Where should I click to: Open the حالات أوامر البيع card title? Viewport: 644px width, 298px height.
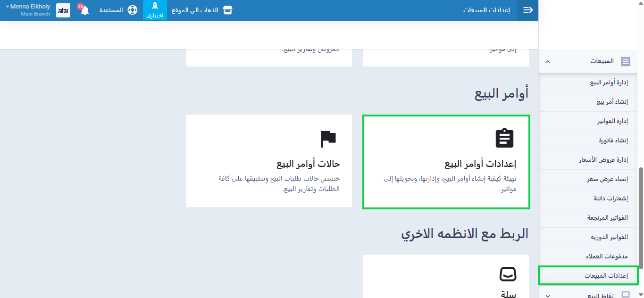[308, 164]
